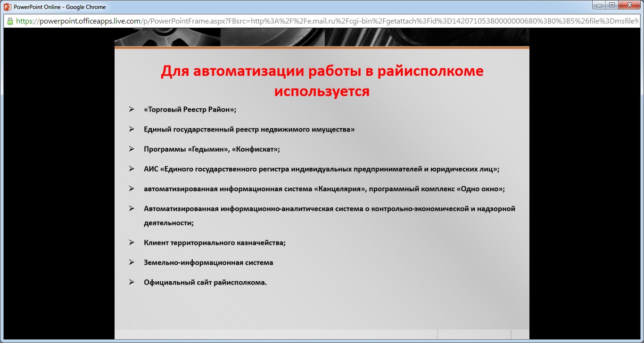The image size is (644, 343).
Task: Click the green padlock security icon
Action: (9, 21)
